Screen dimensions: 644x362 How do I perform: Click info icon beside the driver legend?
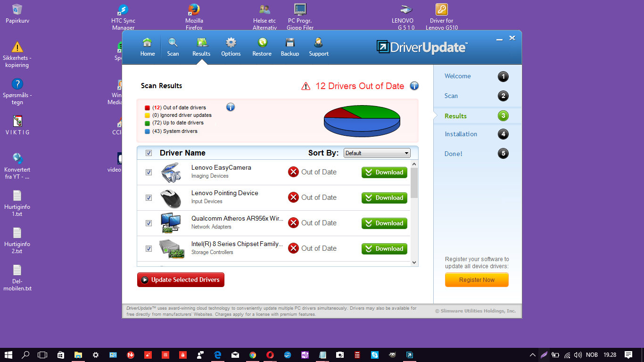[x=231, y=107]
